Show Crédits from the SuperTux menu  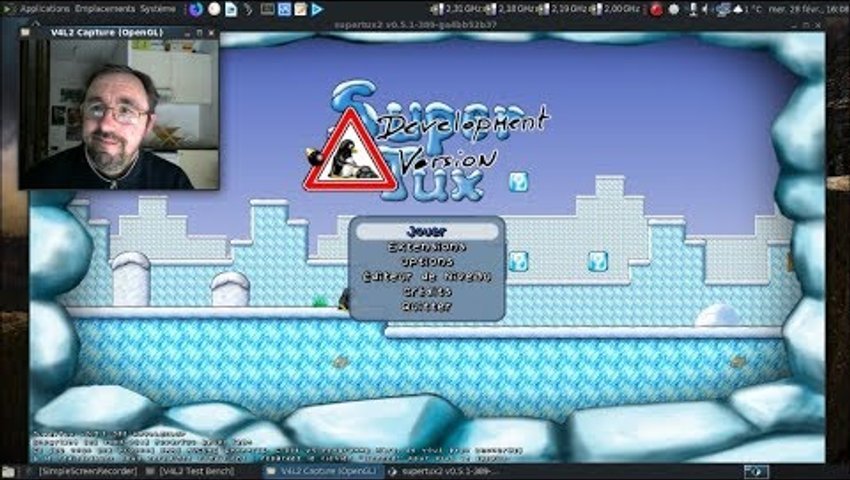coord(427,291)
